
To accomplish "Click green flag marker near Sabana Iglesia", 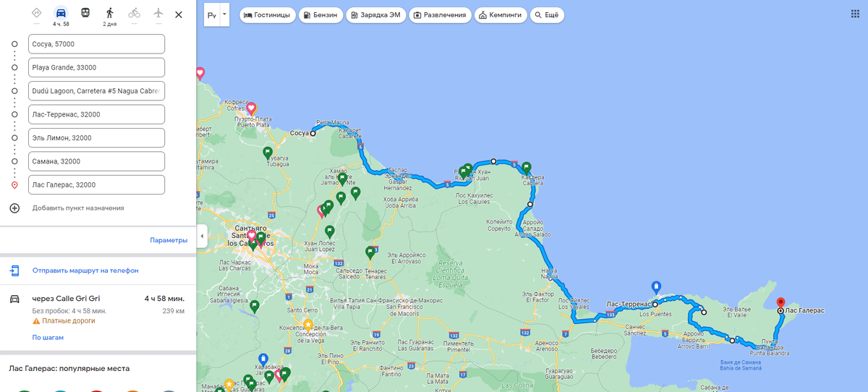I will pos(254,306).
